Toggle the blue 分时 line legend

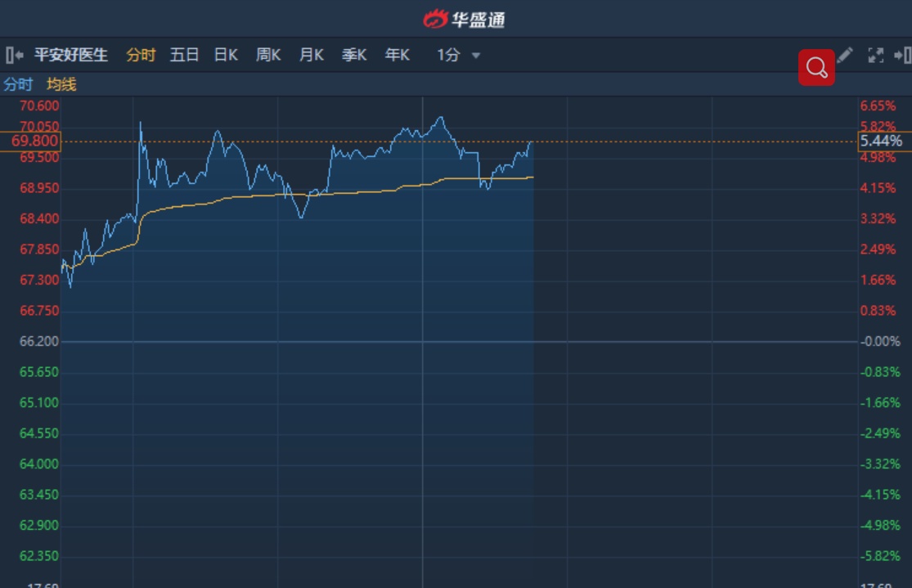[18, 84]
